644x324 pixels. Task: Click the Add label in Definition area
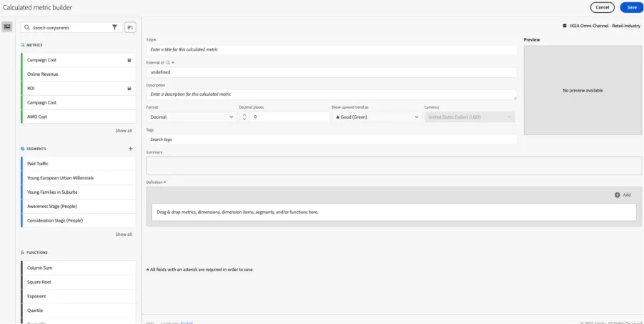coord(627,195)
